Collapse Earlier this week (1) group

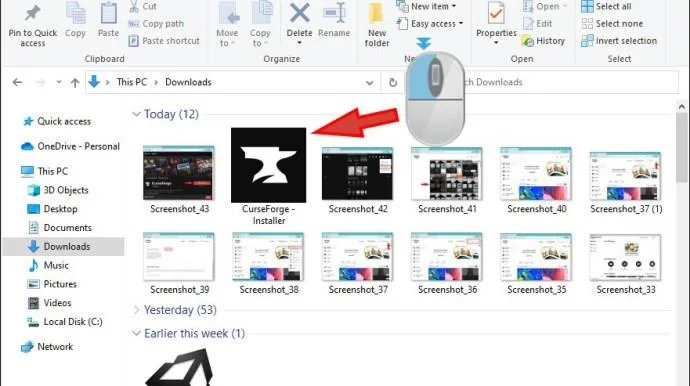136,333
